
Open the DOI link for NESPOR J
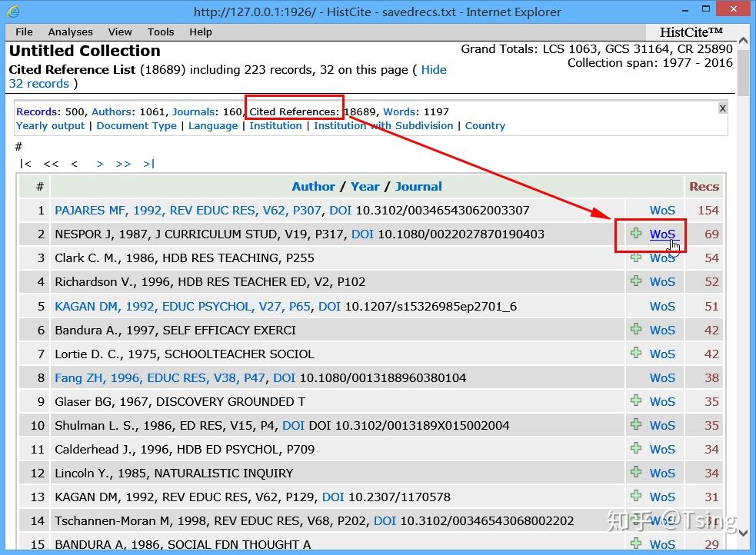tap(362, 234)
